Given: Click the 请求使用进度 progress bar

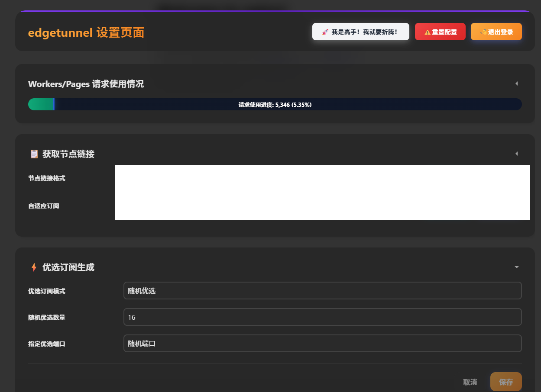Looking at the screenshot, I should pos(275,105).
